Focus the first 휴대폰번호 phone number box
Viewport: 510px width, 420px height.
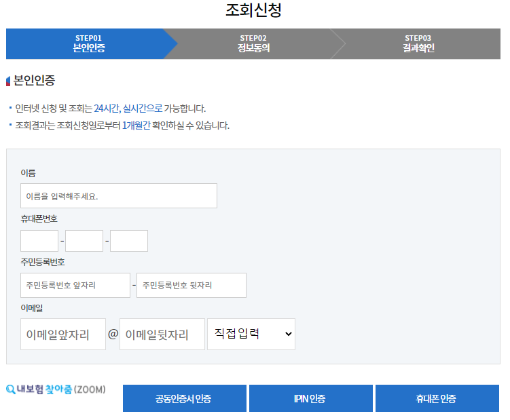point(39,241)
